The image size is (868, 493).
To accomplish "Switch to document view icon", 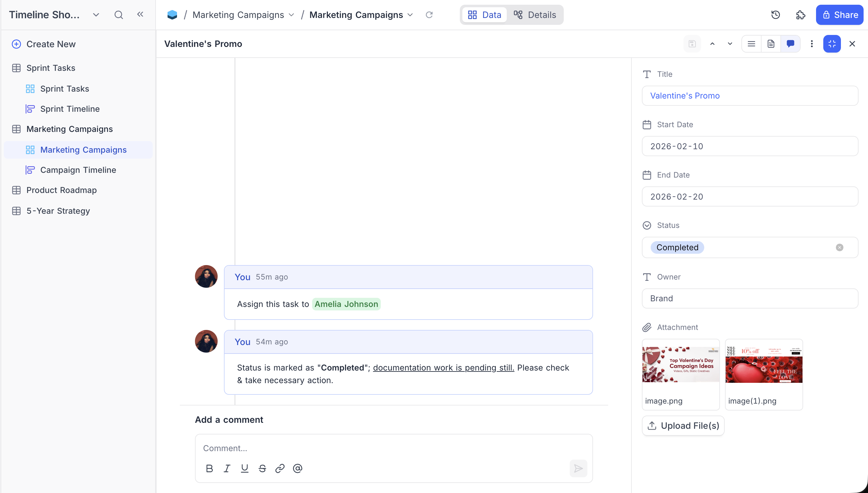I will point(771,44).
